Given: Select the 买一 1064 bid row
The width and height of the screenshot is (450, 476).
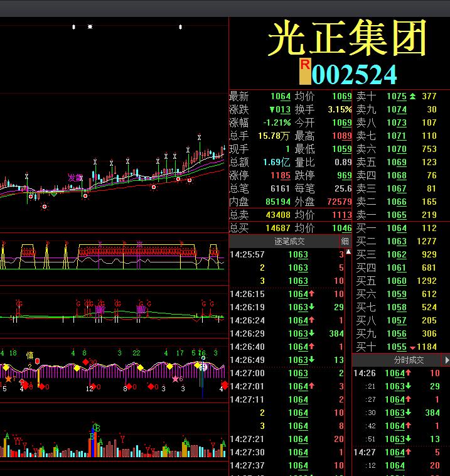Looking at the screenshot, I should point(396,229).
